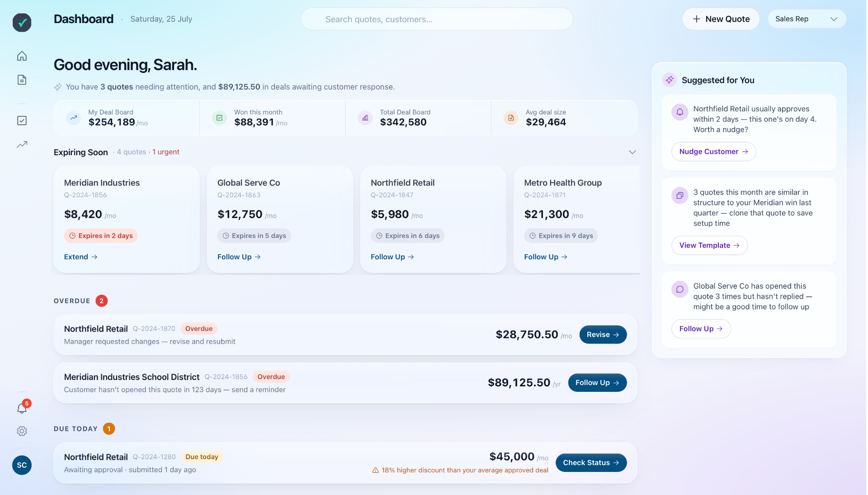The image size is (868, 495).
Task: Click quote number Q-2024-1870
Action: 154,328
